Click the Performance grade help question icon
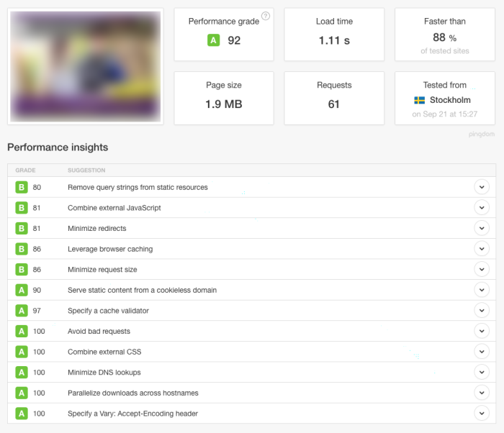 pyautogui.click(x=266, y=16)
